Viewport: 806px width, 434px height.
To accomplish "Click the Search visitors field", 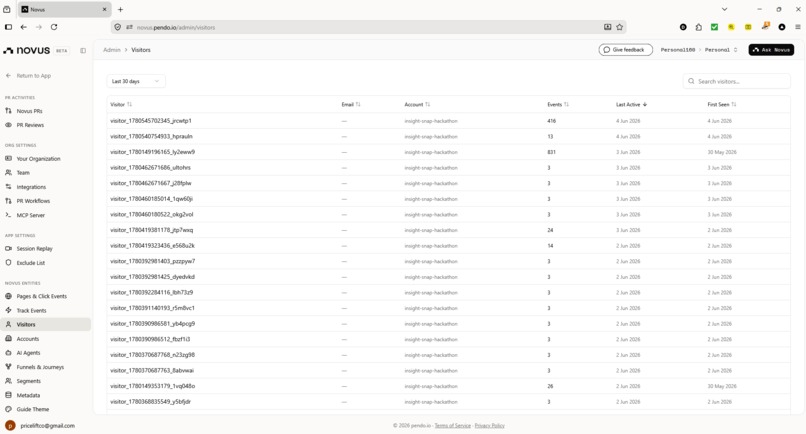I will tap(737, 81).
